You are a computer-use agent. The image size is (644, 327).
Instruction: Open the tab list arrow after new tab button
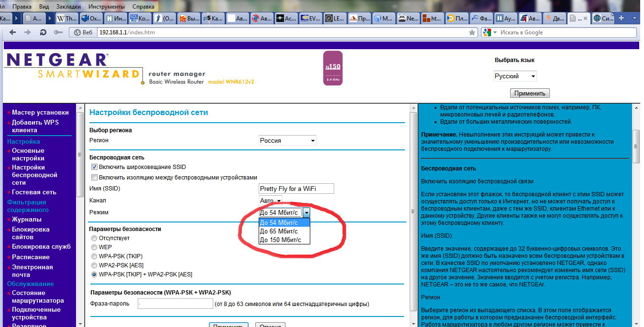635,18
